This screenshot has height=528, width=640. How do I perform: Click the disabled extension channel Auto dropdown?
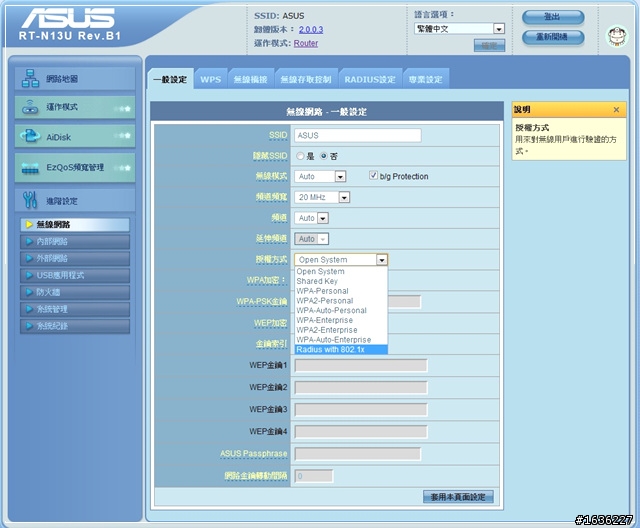click(x=311, y=239)
